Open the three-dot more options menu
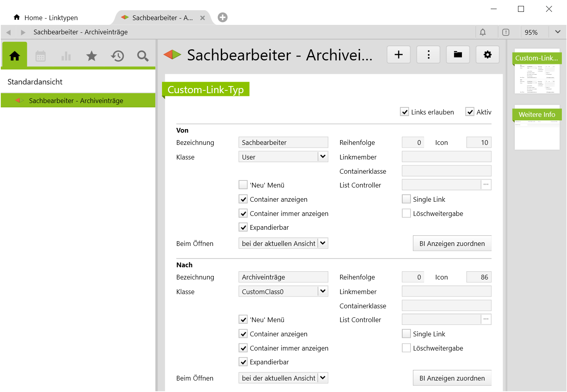This screenshot has width=567, height=392. point(428,54)
